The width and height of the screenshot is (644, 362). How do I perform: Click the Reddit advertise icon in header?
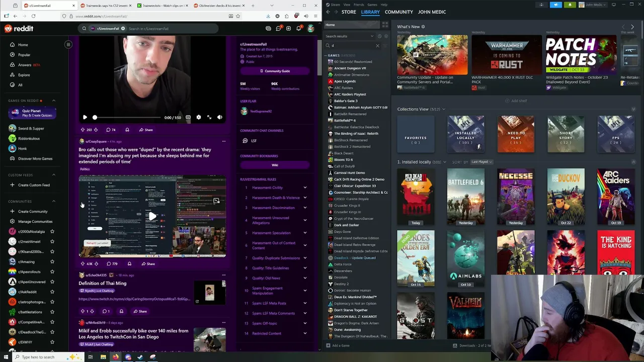tap(268, 29)
